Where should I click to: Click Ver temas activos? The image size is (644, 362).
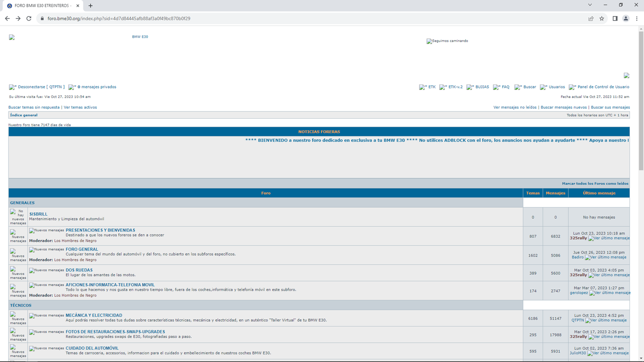pyautogui.click(x=80, y=108)
